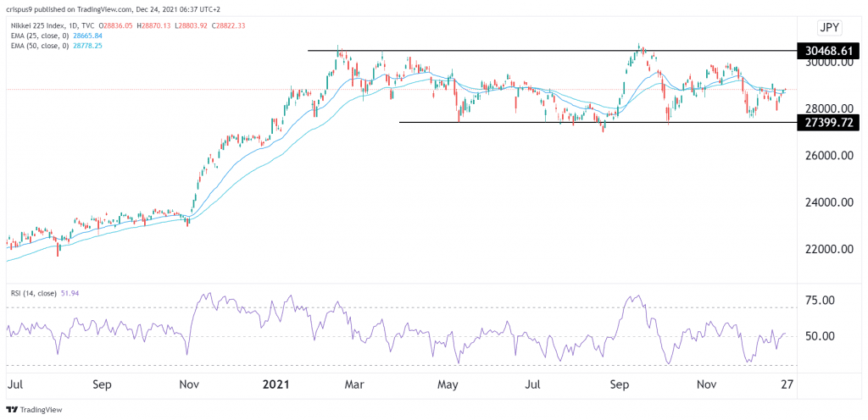Click the upper horizontal resistance line
Image resolution: width=868 pixels, height=420 pixels.
tap(551, 51)
